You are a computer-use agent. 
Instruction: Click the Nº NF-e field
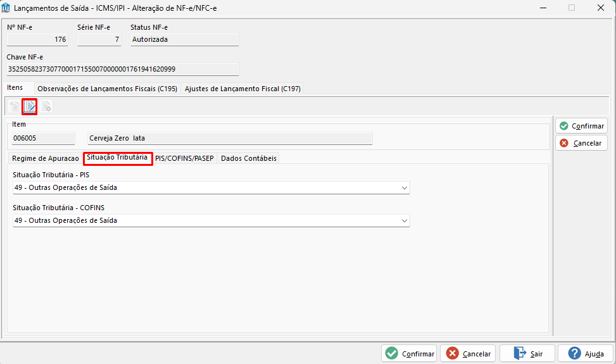pyautogui.click(x=37, y=40)
